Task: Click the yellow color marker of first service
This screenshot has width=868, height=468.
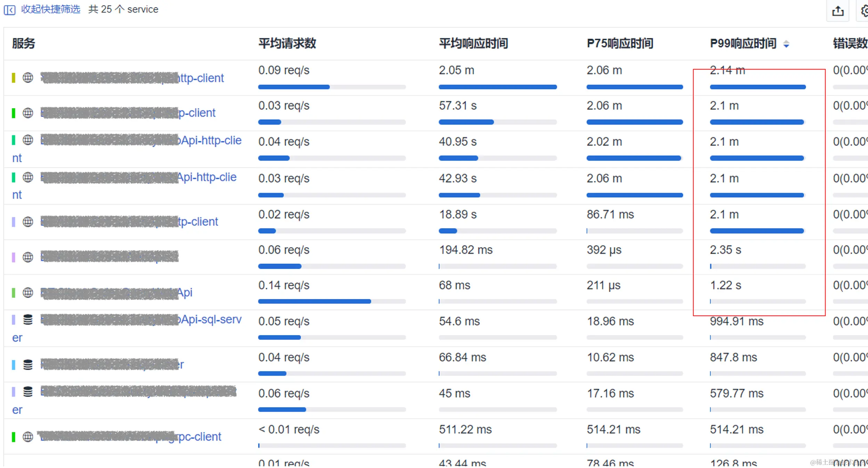Action: [14, 78]
